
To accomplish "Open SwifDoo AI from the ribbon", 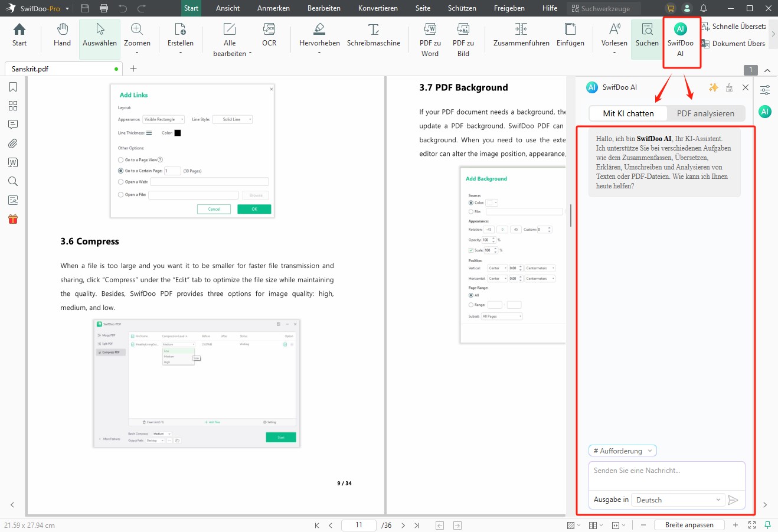I will [x=680, y=40].
